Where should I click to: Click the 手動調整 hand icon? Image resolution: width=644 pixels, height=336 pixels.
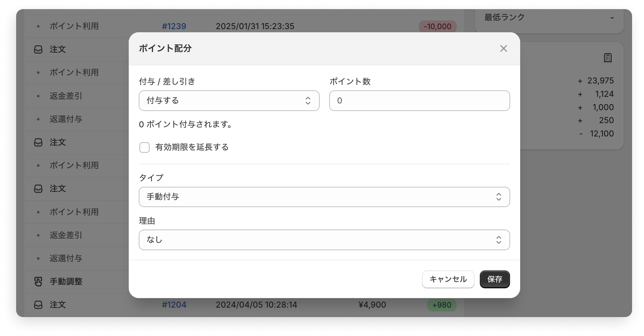tap(38, 282)
